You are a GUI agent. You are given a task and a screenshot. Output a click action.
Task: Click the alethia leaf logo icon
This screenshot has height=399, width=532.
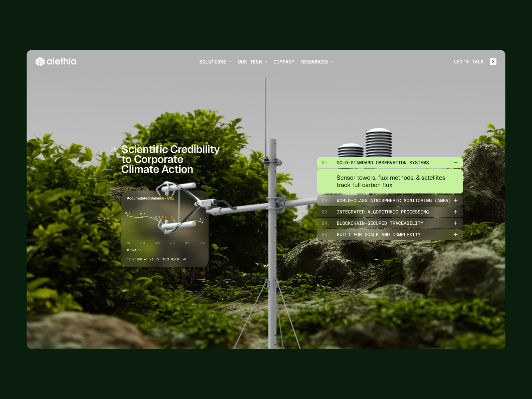pyautogui.click(x=40, y=62)
